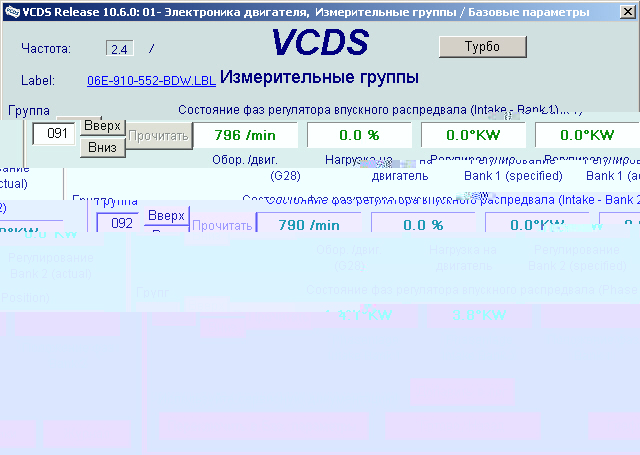
Task: Click the 796 /min value field
Action: click(245, 135)
